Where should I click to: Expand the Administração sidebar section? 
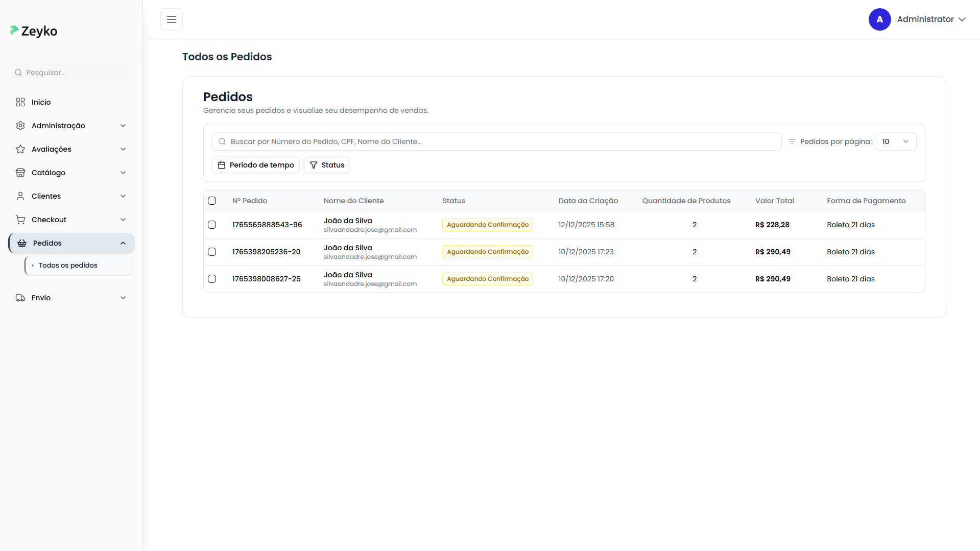point(71,126)
